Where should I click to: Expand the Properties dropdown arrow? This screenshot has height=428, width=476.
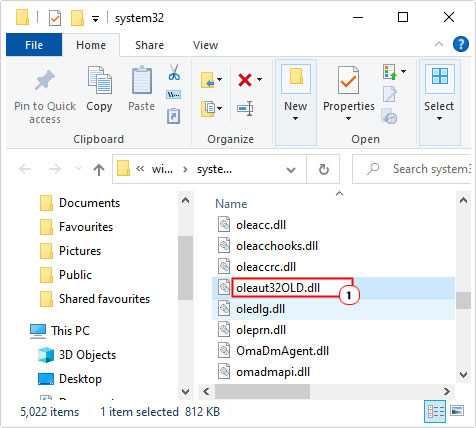point(348,118)
